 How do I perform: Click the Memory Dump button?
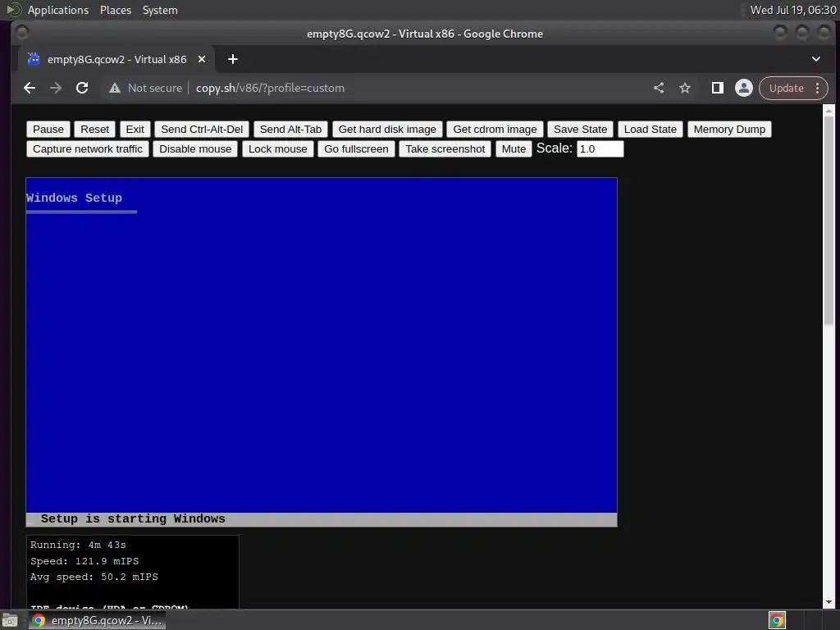729,129
